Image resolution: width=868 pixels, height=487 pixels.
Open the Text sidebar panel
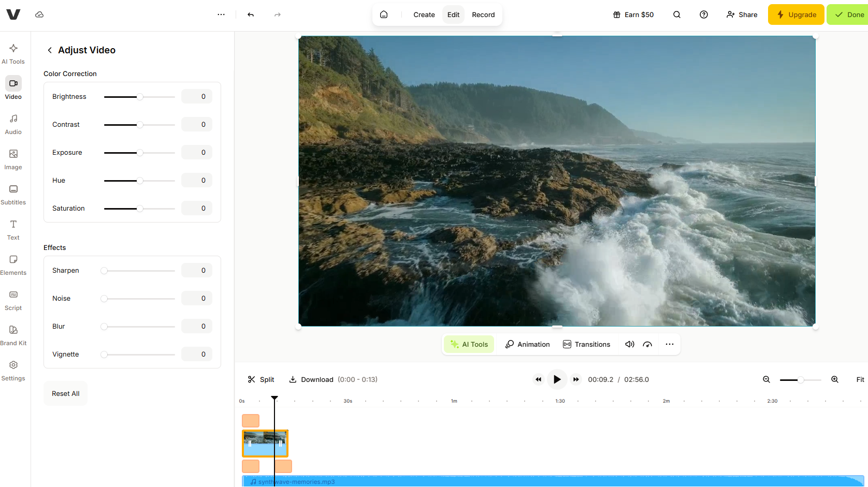coord(13,230)
